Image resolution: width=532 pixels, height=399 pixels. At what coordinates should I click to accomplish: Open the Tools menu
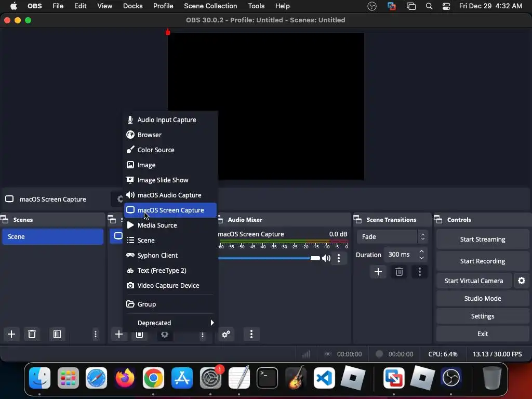256,6
